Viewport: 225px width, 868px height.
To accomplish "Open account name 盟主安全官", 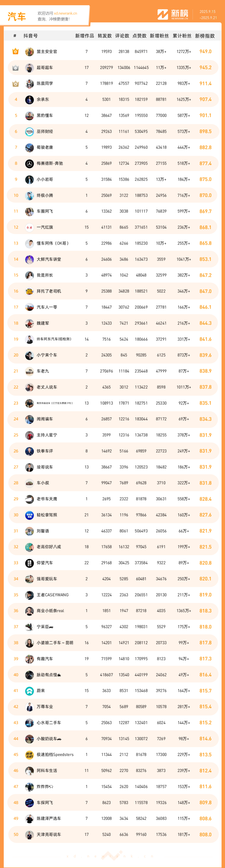I will (x=47, y=52).
